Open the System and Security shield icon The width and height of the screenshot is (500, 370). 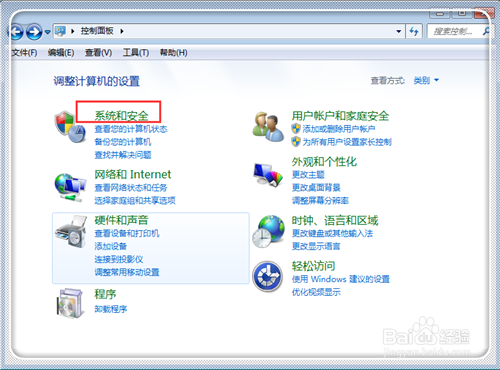pos(70,127)
